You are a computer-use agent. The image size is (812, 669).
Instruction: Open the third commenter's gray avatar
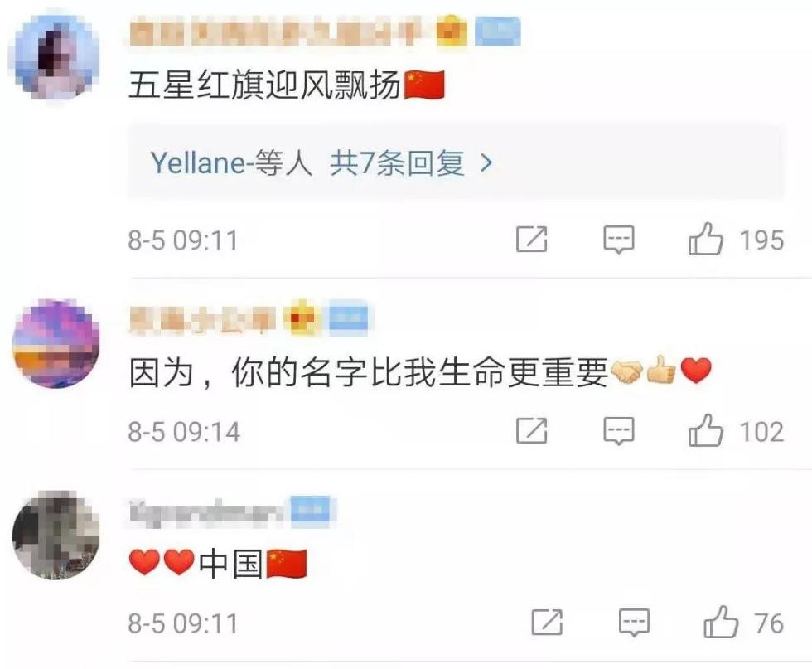(56, 535)
